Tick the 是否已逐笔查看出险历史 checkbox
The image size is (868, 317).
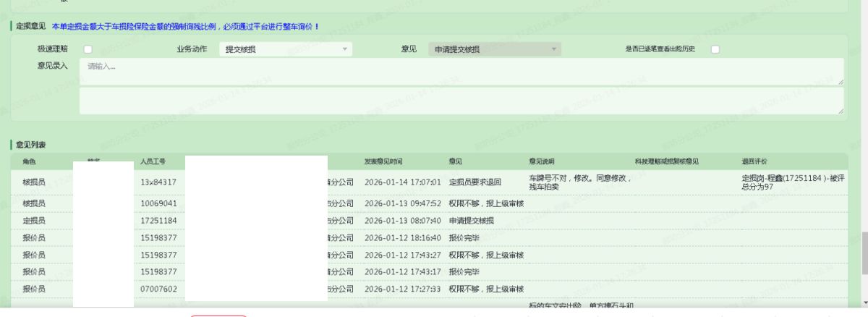click(x=715, y=49)
